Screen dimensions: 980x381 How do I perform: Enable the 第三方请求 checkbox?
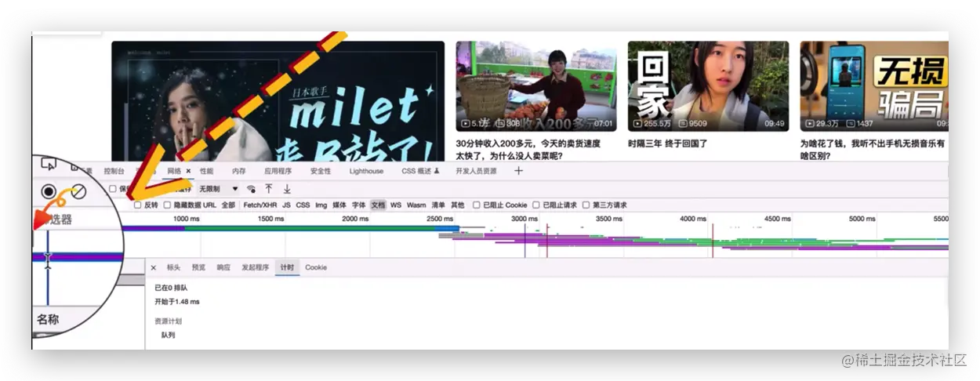[x=586, y=205]
